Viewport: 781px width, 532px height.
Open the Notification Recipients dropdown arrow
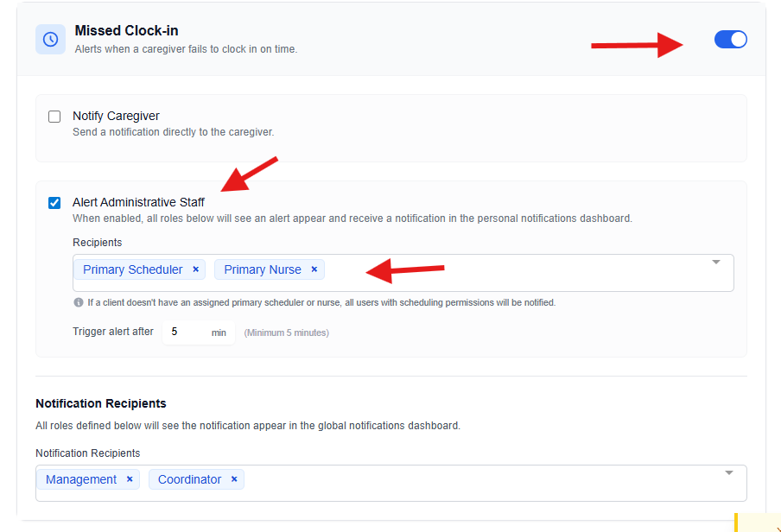click(x=728, y=473)
